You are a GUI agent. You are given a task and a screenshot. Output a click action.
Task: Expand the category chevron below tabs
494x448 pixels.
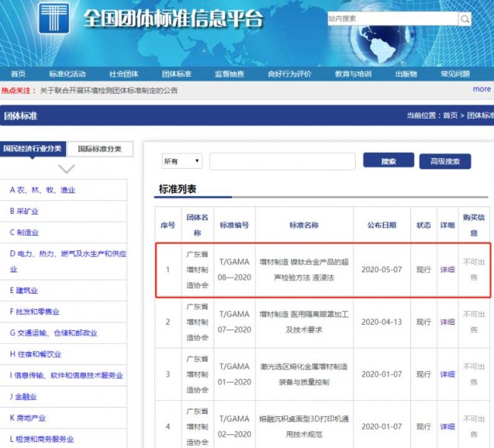tap(66, 169)
